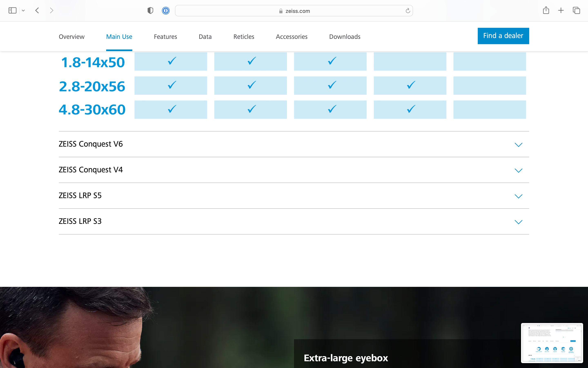Open the privacy report shield icon
Viewport: 588px width, 368px height.
tap(150, 10)
